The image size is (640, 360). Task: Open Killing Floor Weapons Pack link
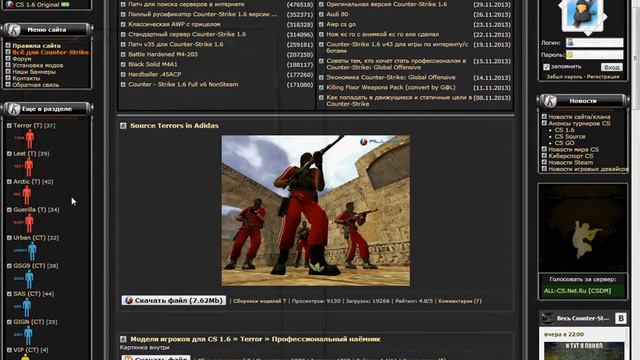pos(391,87)
